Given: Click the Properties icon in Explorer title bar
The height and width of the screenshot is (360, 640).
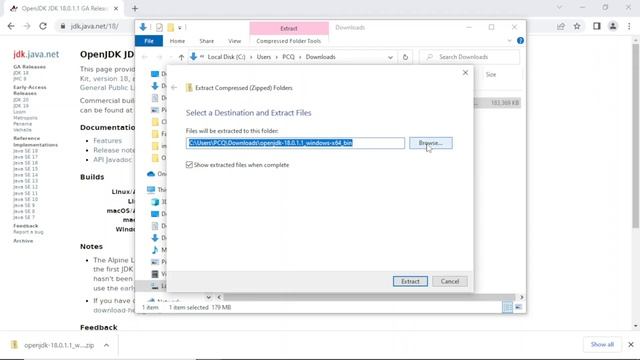Looking at the screenshot, I should 159,28.
